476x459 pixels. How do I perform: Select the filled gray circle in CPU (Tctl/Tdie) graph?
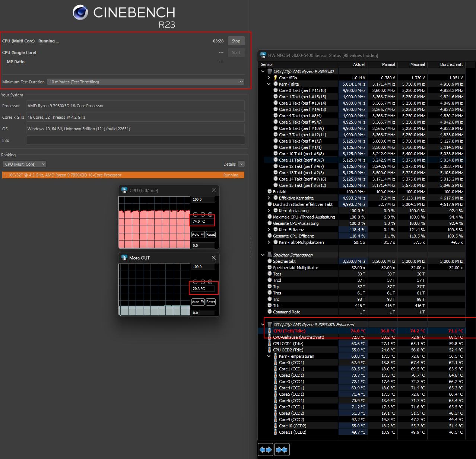(x=210, y=214)
